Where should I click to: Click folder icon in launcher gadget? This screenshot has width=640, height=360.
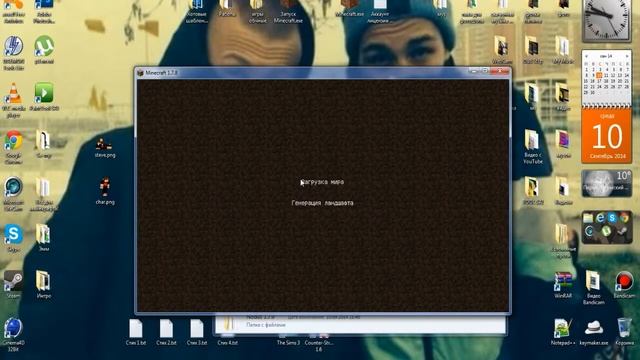pyautogui.click(x=588, y=218)
